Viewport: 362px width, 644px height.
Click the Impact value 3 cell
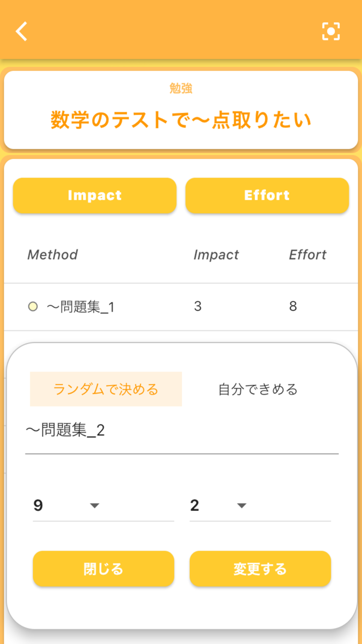coord(197,306)
